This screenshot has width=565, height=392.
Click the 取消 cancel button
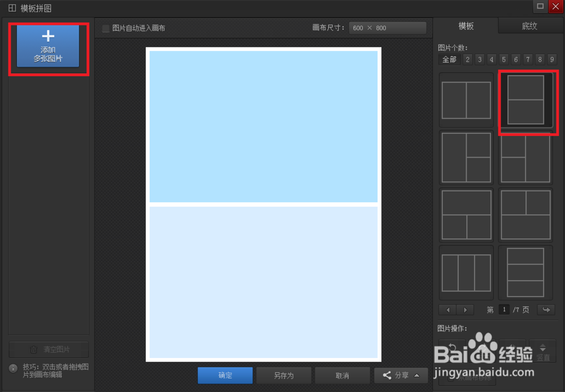pyautogui.click(x=342, y=376)
